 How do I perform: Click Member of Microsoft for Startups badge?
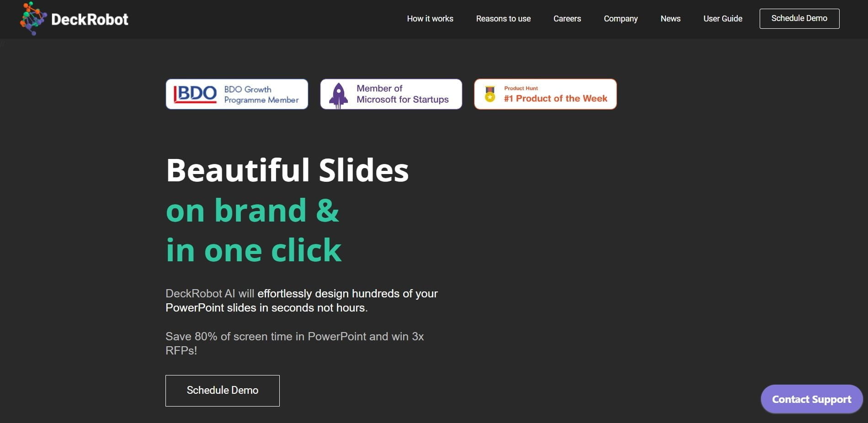coord(391,94)
